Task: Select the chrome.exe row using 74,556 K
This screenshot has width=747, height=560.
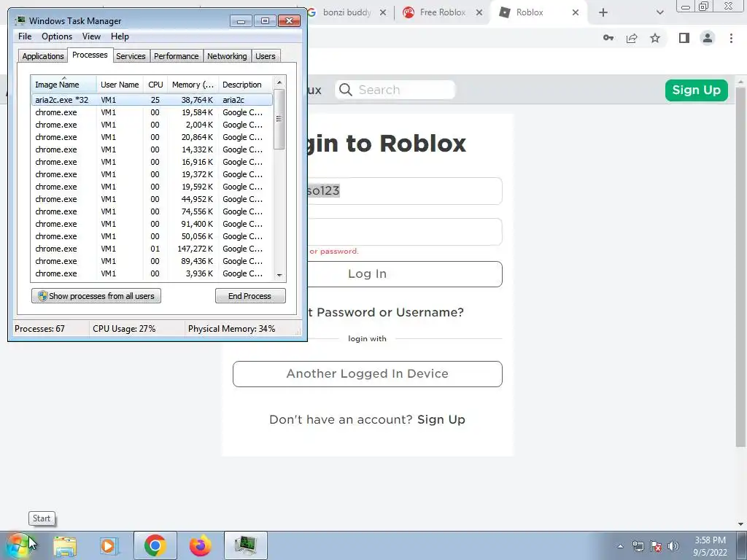Action: pos(152,211)
